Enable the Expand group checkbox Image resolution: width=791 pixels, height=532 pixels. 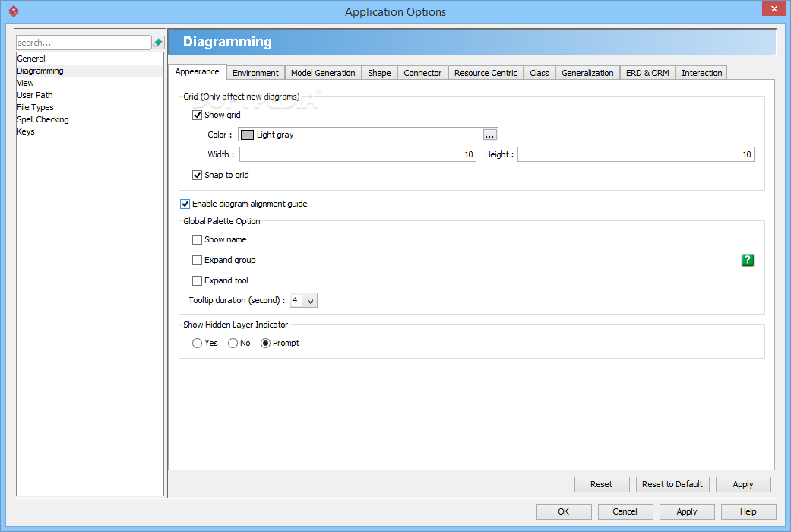coord(198,261)
